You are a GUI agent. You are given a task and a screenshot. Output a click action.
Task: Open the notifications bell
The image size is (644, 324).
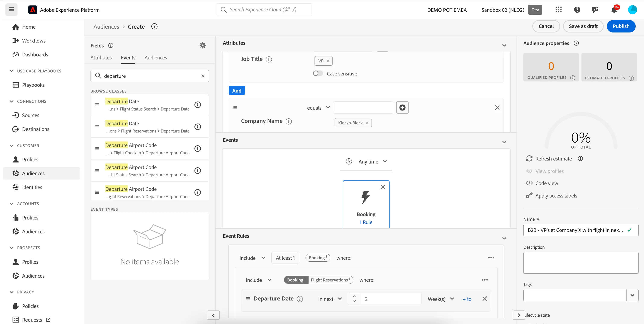click(x=614, y=10)
